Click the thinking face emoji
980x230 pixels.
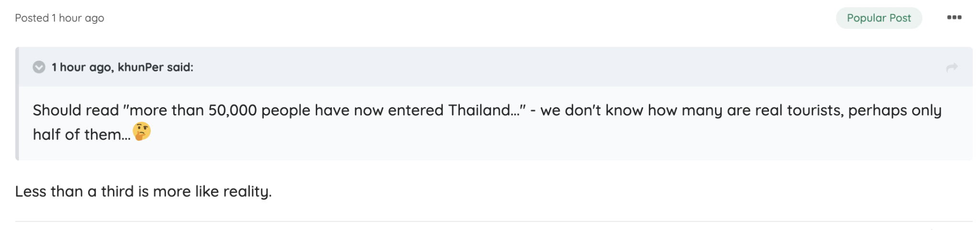coord(142,131)
